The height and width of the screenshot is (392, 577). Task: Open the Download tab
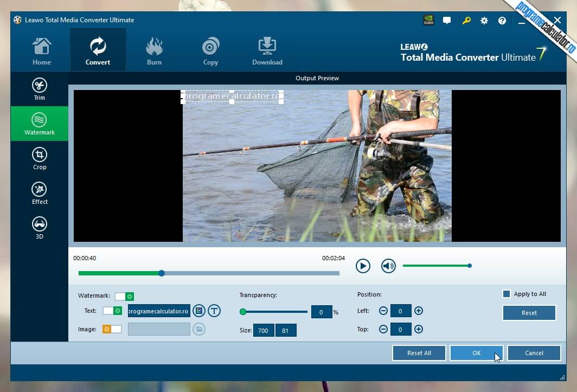(x=267, y=50)
